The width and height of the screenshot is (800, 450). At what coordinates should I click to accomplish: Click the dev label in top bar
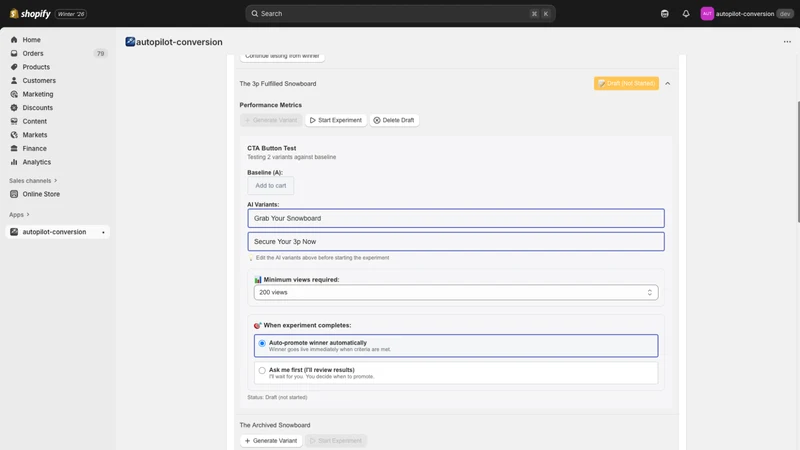[785, 14]
